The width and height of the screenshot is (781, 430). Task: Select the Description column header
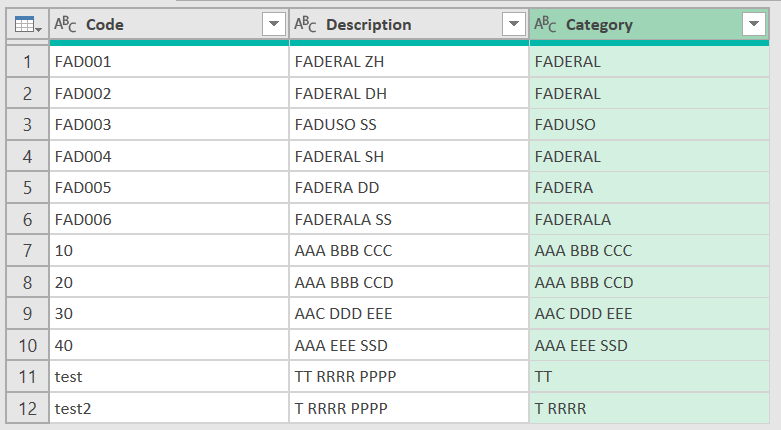point(409,24)
